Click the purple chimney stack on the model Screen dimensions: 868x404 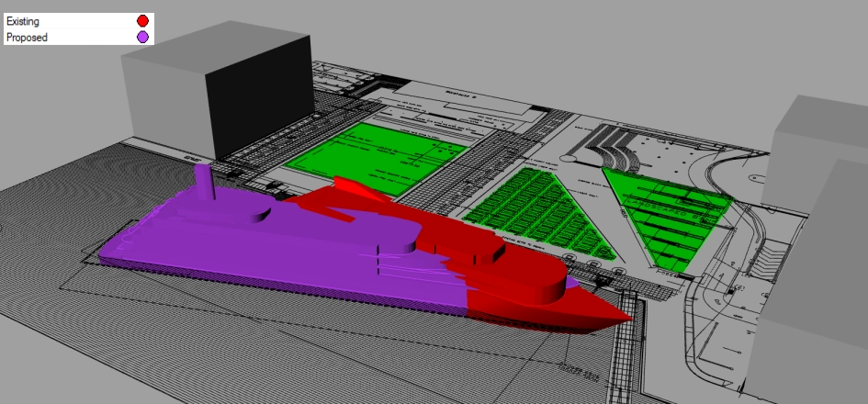click(x=206, y=182)
